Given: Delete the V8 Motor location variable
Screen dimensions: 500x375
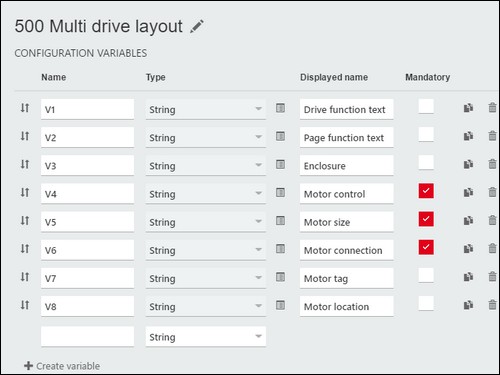Looking at the screenshot, I should pyautogui.click(x=492, y=305).
